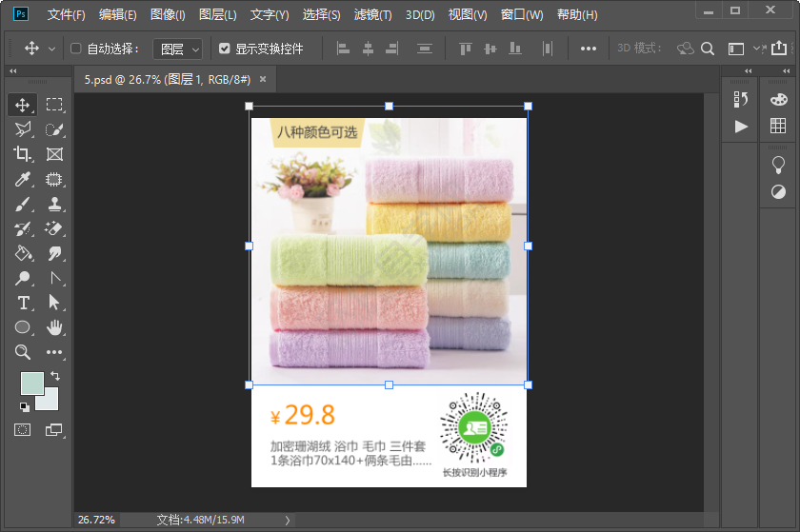Click the background color swatch
800x532 pixels.
point(50,403)
